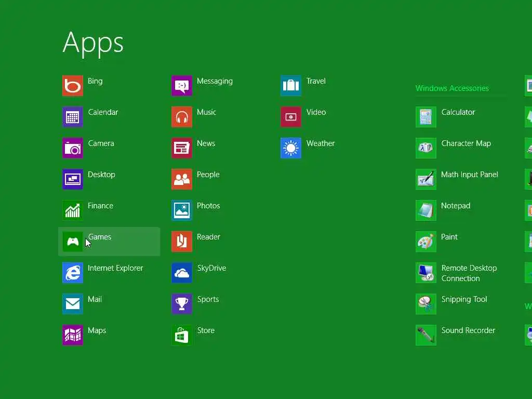Viewport: 532px width, 399px height.
Task: Click the Music label
Action: [x=207, y=112]
